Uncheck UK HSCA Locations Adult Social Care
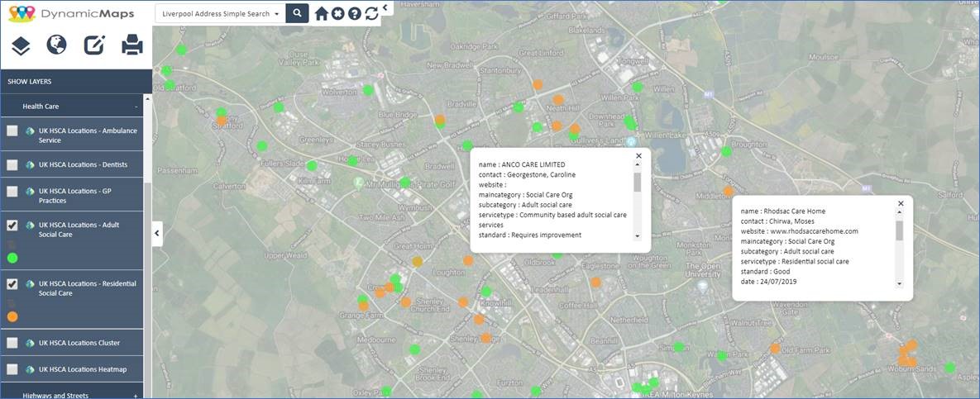The image size is (980, 399). pos(12,226)
